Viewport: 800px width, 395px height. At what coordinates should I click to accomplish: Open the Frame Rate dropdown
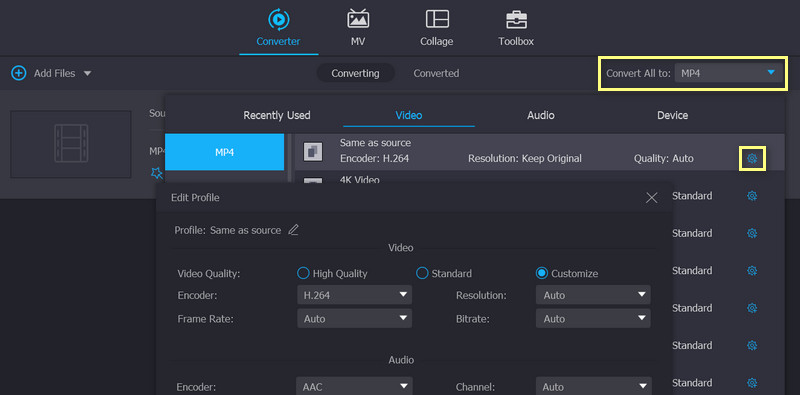[354, 318]
